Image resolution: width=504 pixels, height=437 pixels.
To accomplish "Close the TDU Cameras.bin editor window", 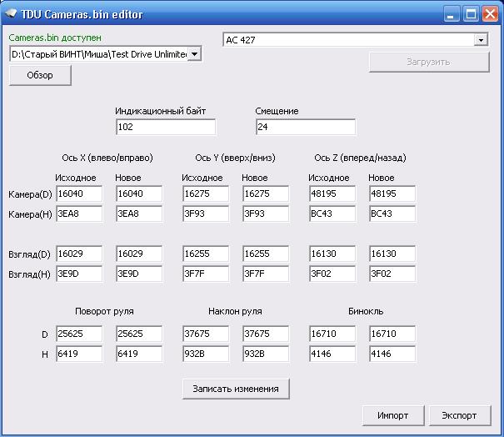I will [x=490, y=14].
